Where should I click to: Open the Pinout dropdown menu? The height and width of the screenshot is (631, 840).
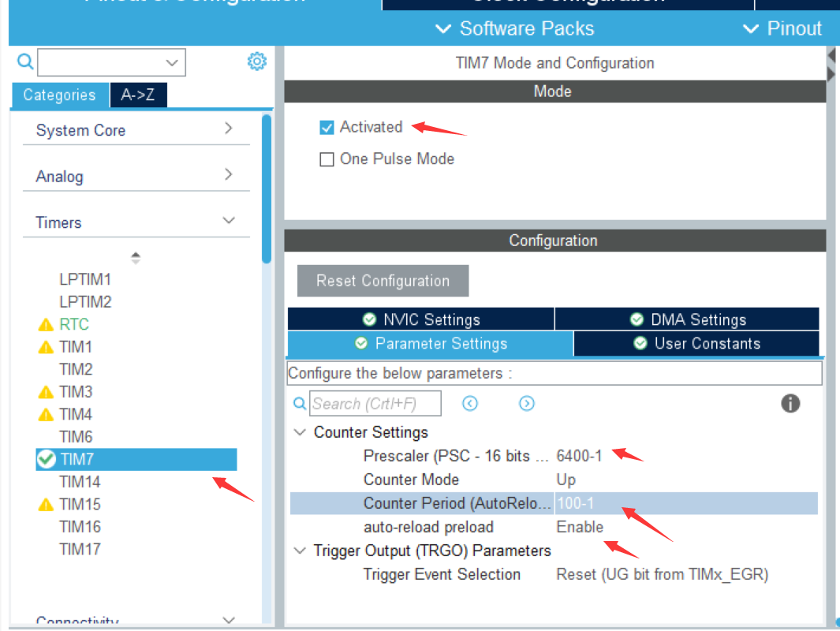[x=782, y=28]
